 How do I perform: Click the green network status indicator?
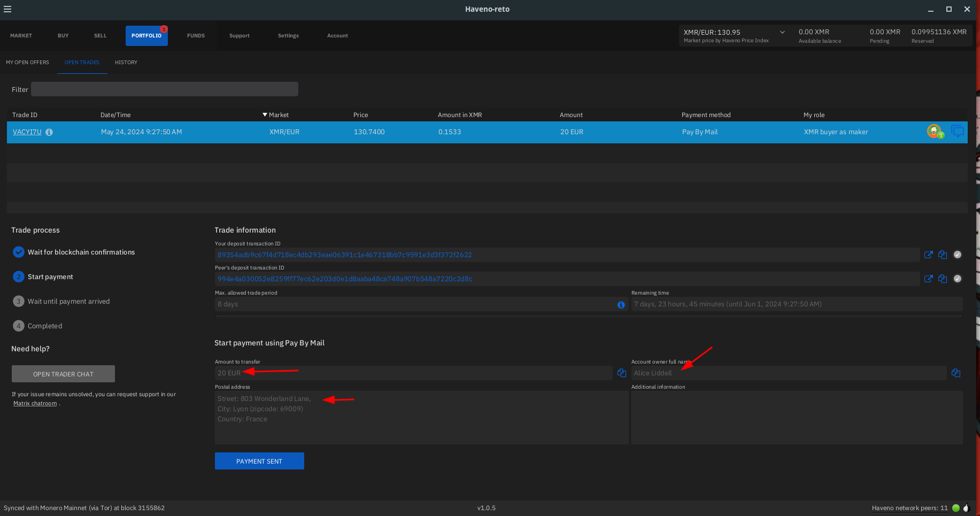pyautogui.click(x=956, y=508)
